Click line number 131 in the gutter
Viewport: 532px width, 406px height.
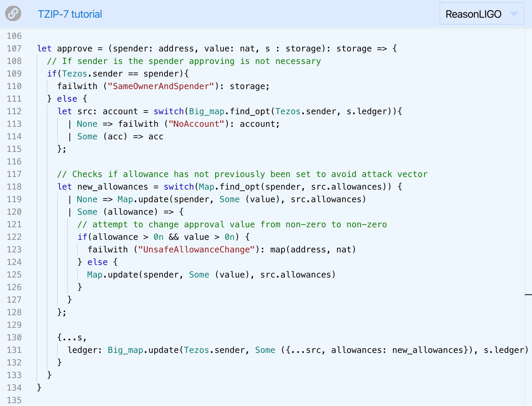[x=14, y=350]
